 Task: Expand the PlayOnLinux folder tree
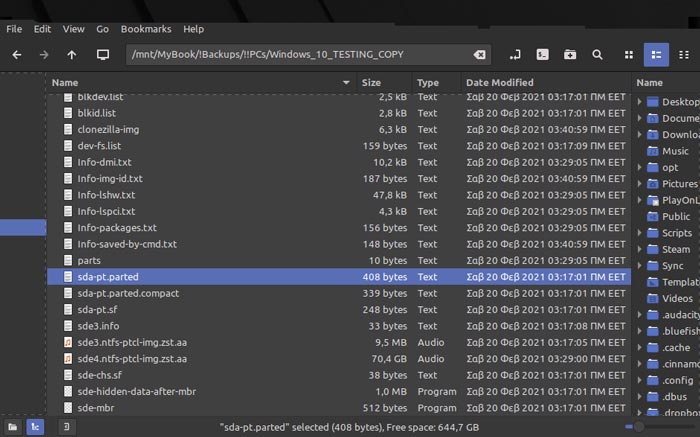[x=639, y=200]
